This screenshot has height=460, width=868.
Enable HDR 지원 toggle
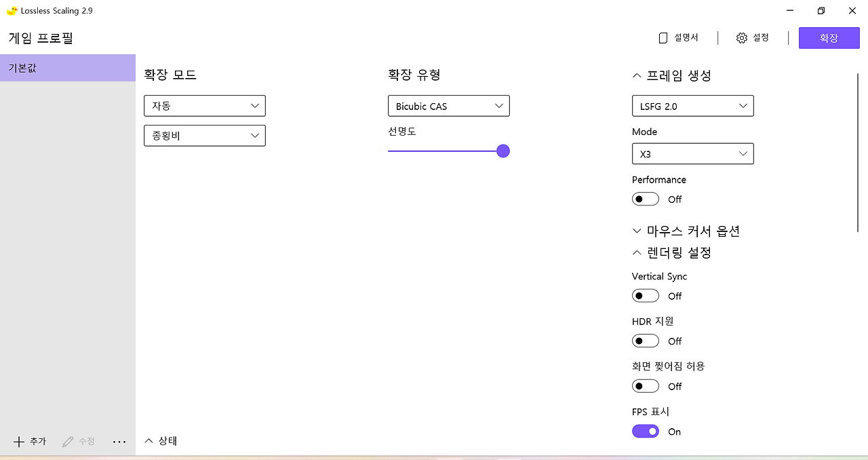click(x=645, y=341)
